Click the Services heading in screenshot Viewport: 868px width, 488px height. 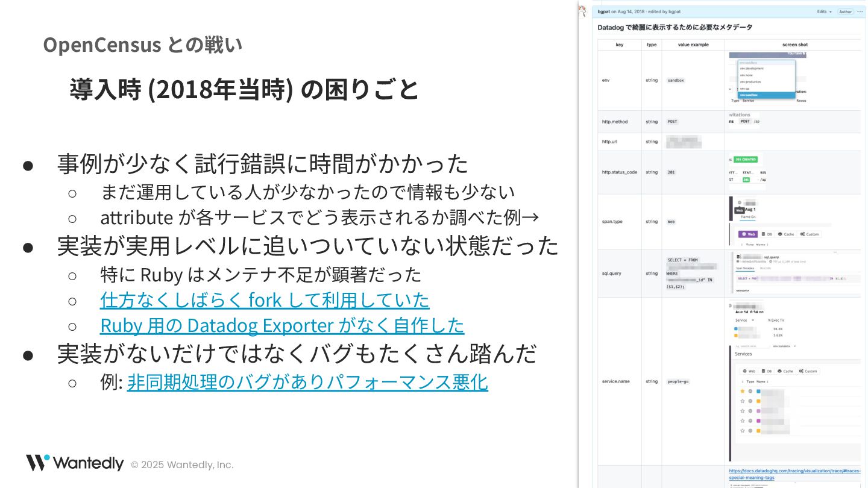click(x=743, y=354)
